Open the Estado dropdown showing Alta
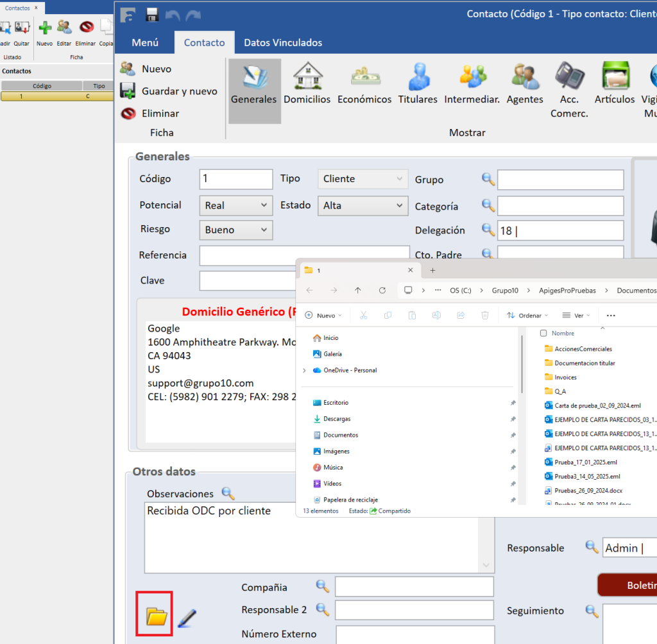657x644 pixels. click(x=399, y=205)
